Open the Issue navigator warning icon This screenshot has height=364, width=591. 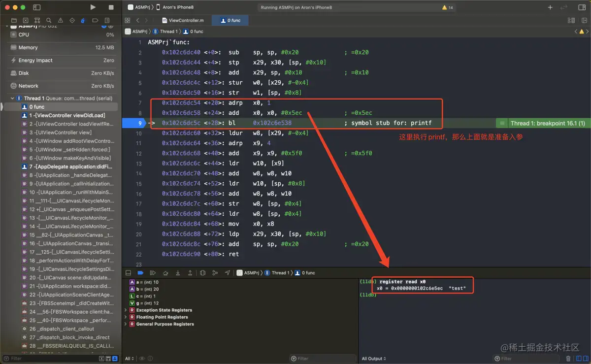pyautogui.click(x=60, y=20)
